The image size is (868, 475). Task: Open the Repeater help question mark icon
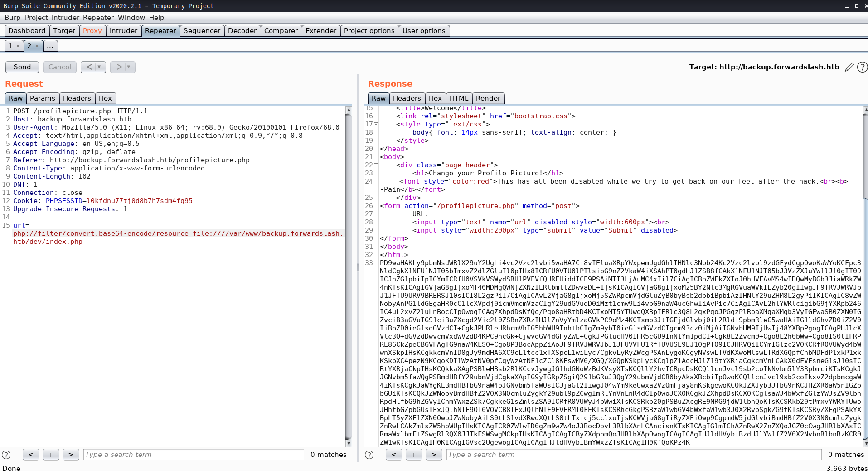[x=862, y=67]
